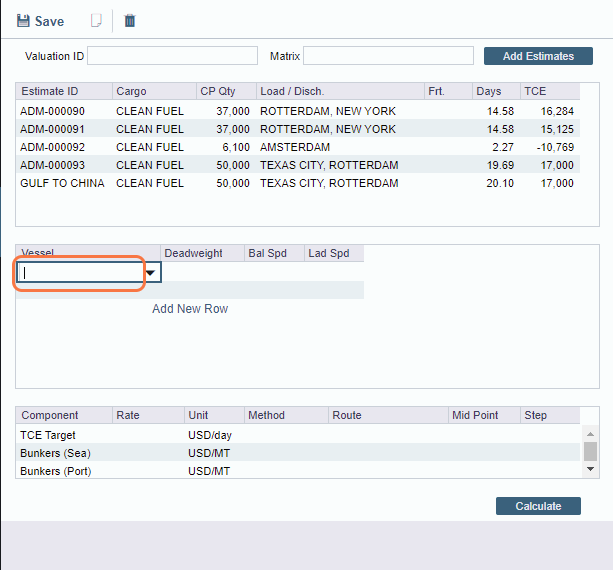Click the new document icon
This screenshot has width=613, height=570.
[x=96, y=21]
